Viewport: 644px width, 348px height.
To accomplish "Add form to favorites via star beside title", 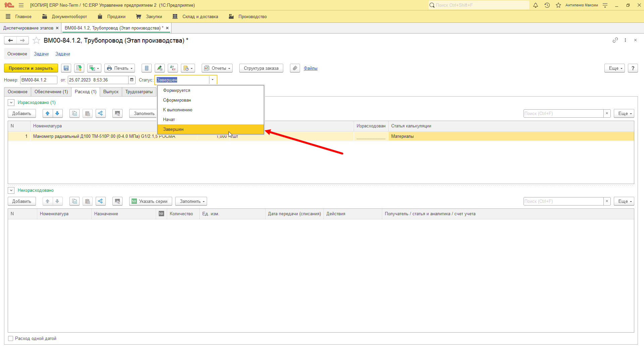I will pyautogui.click(x=37, y=41).
